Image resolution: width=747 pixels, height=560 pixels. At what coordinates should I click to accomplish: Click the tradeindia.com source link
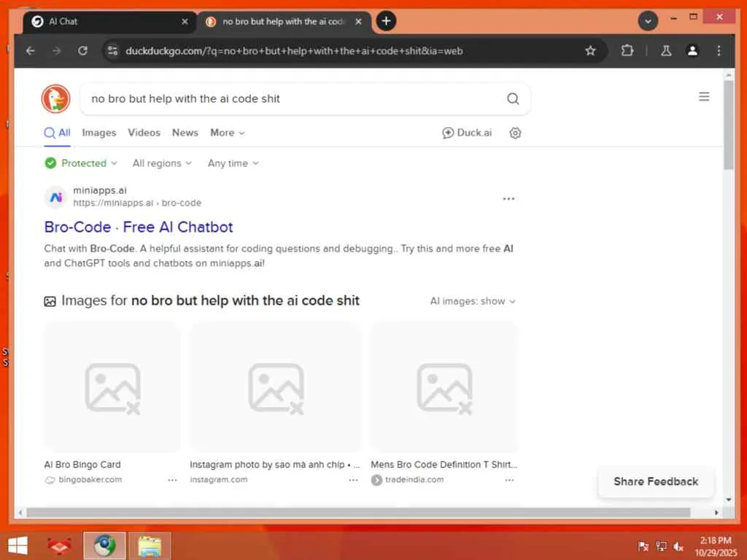414,480
